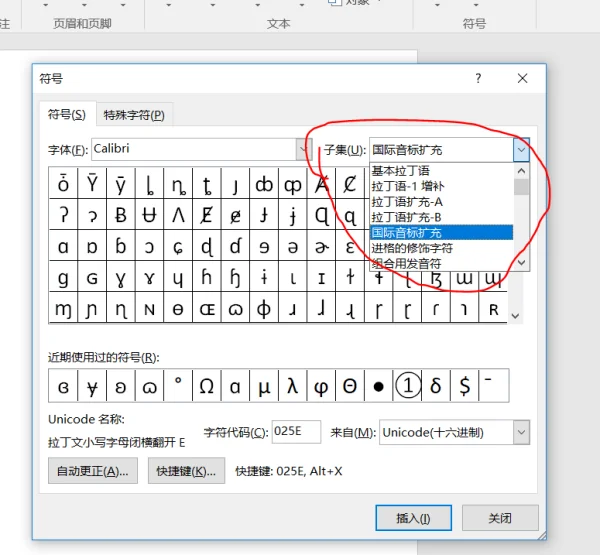
Task: Switch to the 特殊字符(P) tab
Action: click(134, 114)
